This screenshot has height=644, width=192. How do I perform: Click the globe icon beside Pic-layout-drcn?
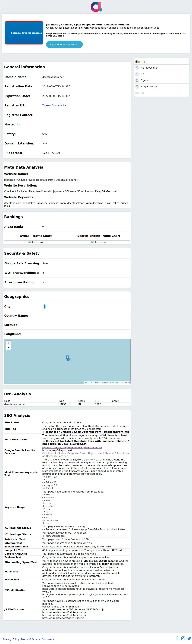(137, 68)
